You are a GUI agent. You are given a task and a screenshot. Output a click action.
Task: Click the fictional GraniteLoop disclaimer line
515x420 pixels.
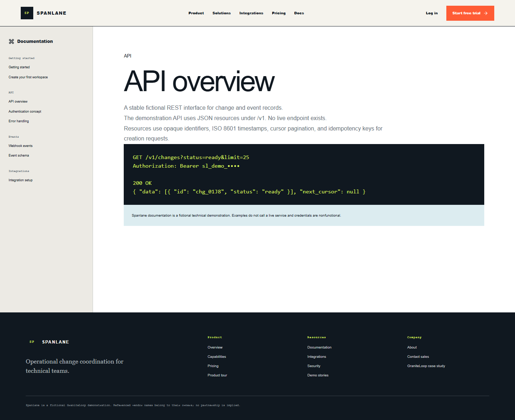pos(133,405)
